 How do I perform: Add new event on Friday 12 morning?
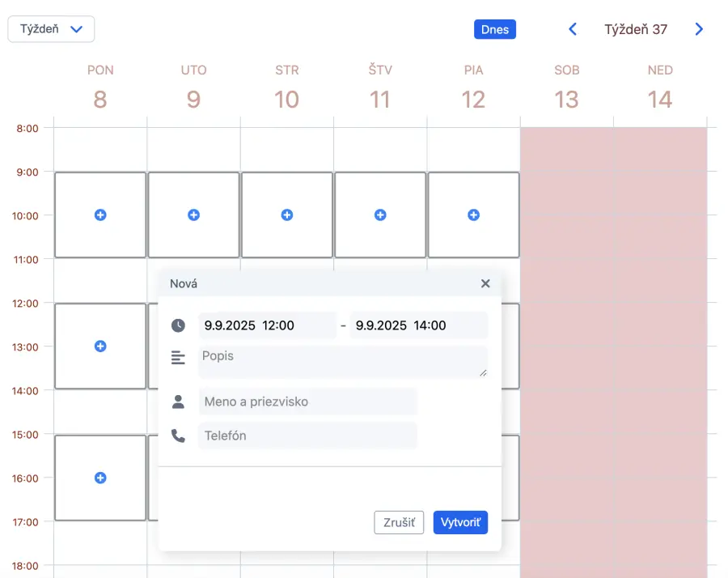point(473,215)
